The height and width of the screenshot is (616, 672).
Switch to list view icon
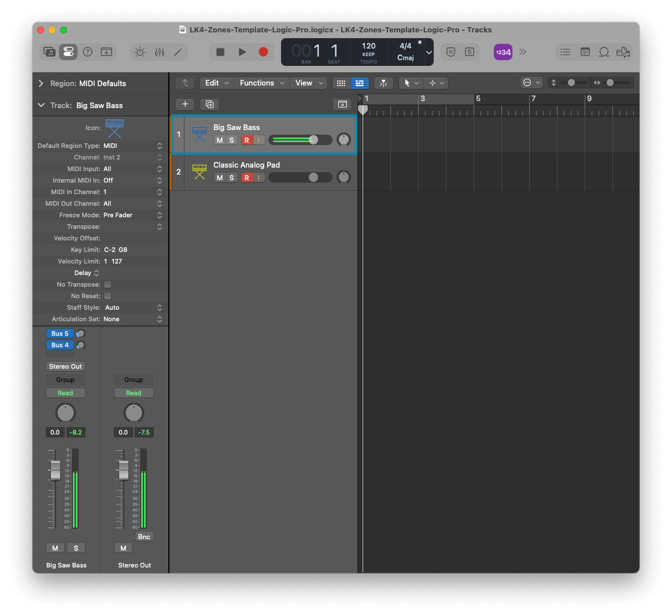tap(360, 83)
